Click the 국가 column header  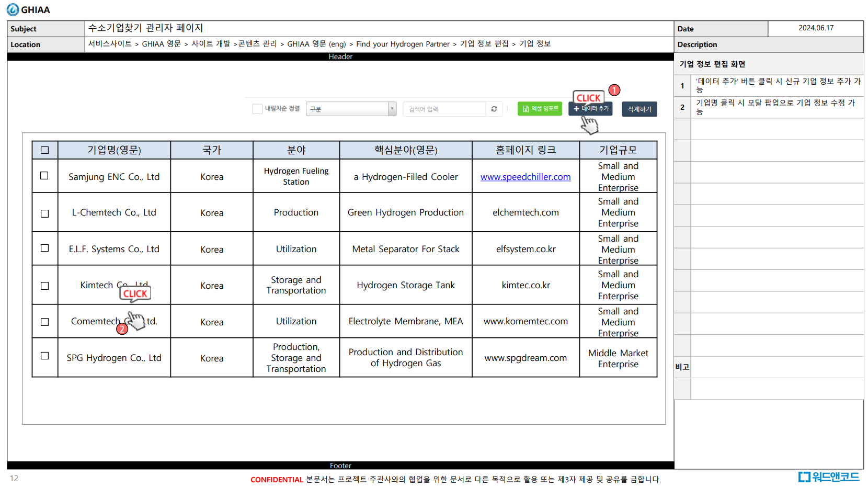click(212, 150)
